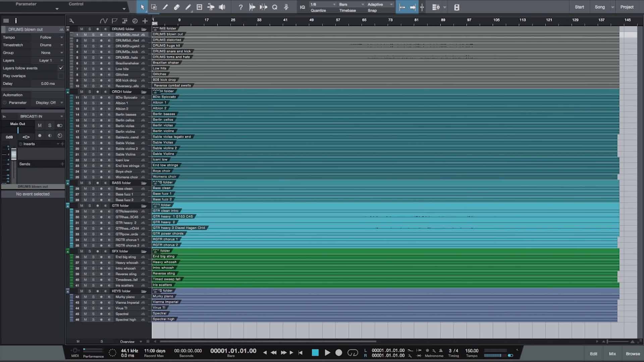Viewport: 644px width, 362px height.
Task: Open track list wrench options
Action: pos(71,21)
